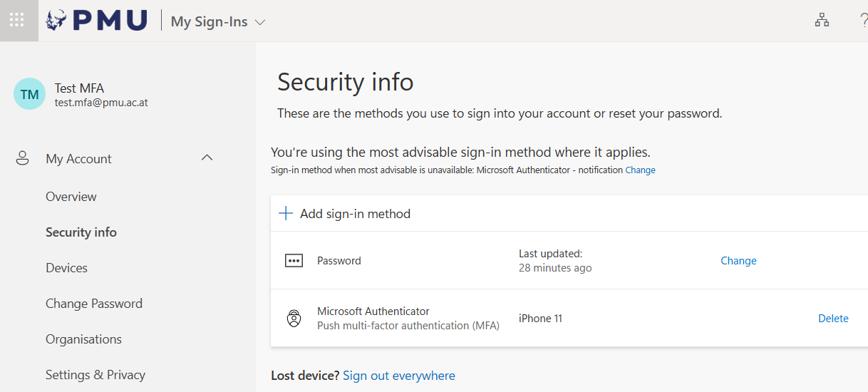868x392 pixels.
Task: Collapse the My Account section chevron
Action: click(207, 158)
